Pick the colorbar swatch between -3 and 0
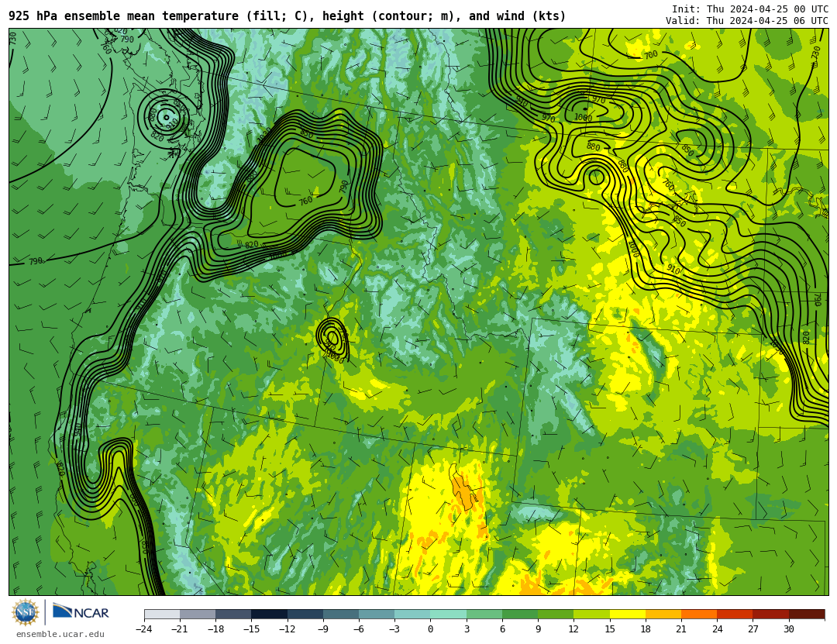837x644 pixels. click(x=412, y=614)
